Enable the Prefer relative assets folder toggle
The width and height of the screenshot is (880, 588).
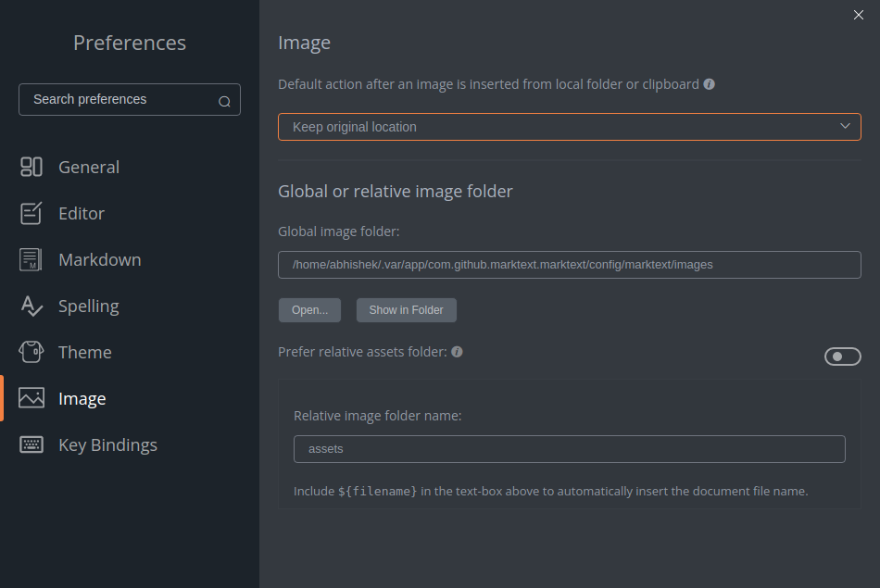coord(842,356)
